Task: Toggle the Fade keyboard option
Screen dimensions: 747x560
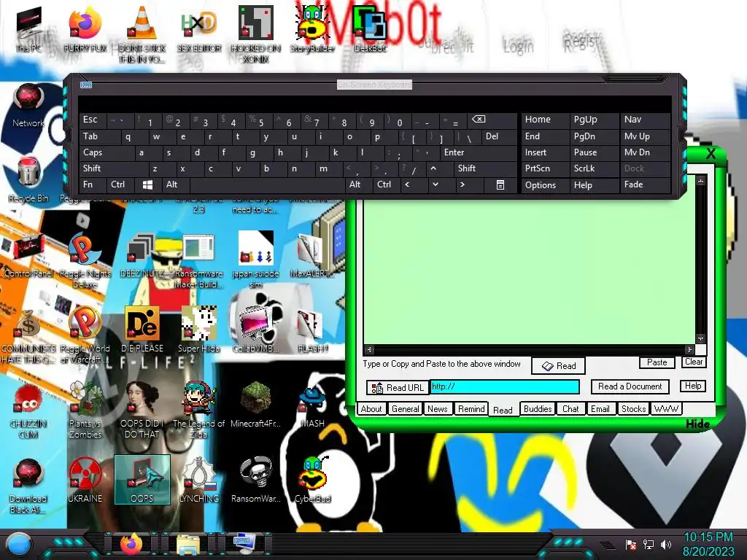Action: pyautogui.click(x=645, y=184)
